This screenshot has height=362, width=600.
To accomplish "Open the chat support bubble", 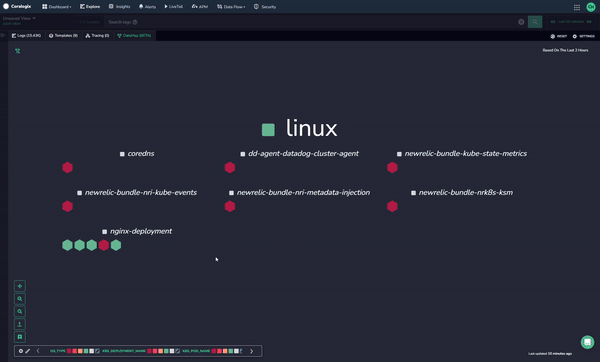I will pos(587,342).
